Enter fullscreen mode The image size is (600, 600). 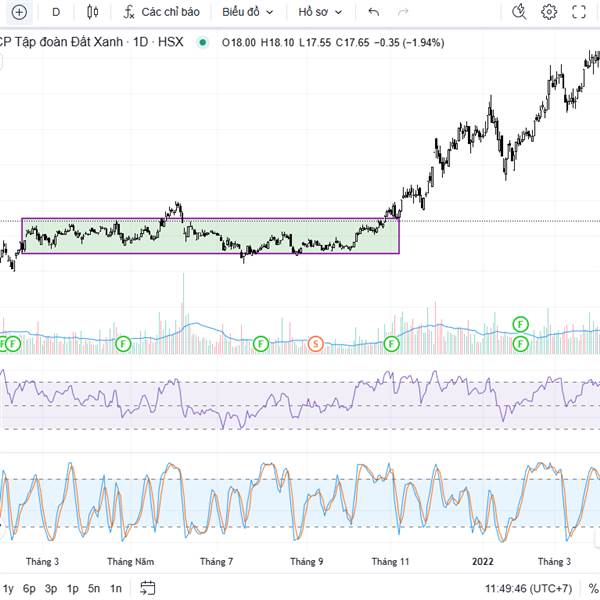(579, 12)
